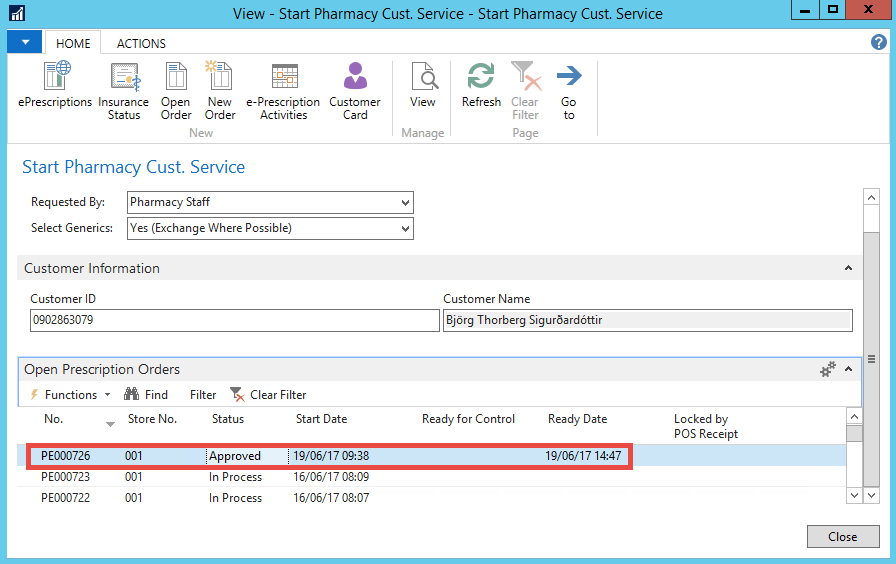Click the Insurance Status icon
Screen dimensions: 896x564
click(124, 78)
